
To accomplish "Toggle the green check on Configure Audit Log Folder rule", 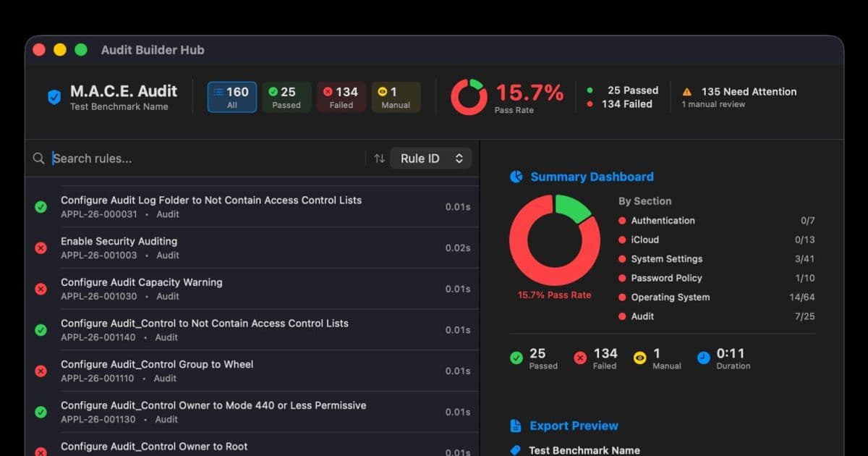I will [x=41, y=206].
